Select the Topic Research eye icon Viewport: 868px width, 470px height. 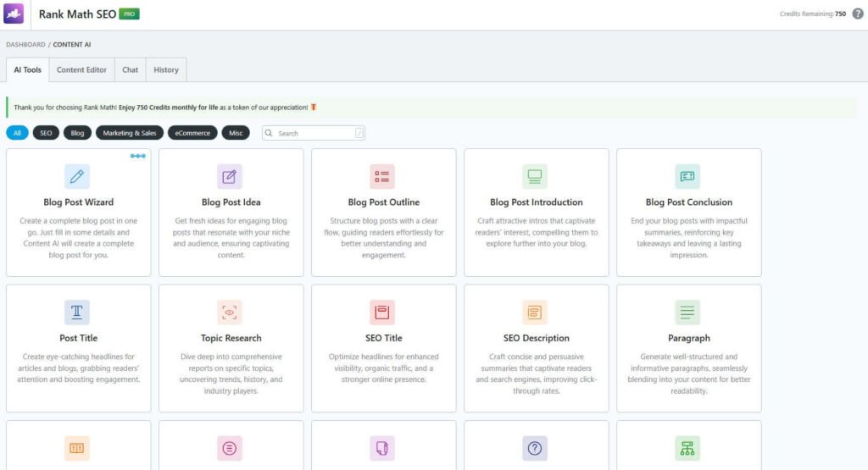[x=230, y=312]
